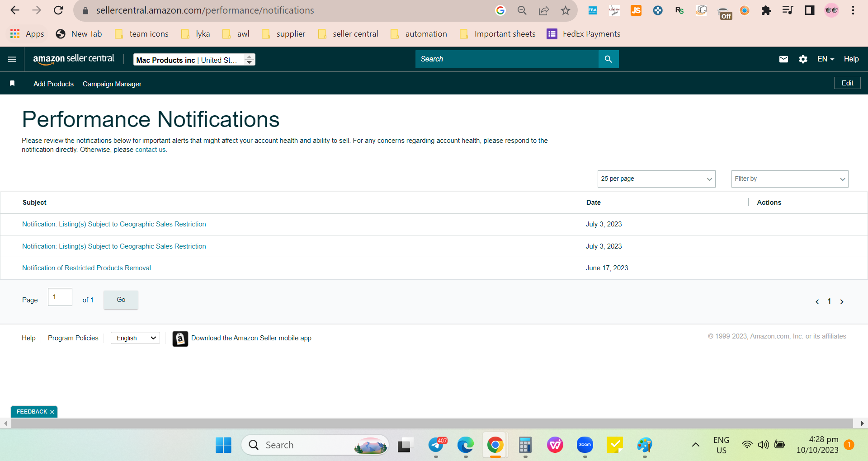Open the FBA extension icon
The image size is (868, 461).
click(593, 10)
